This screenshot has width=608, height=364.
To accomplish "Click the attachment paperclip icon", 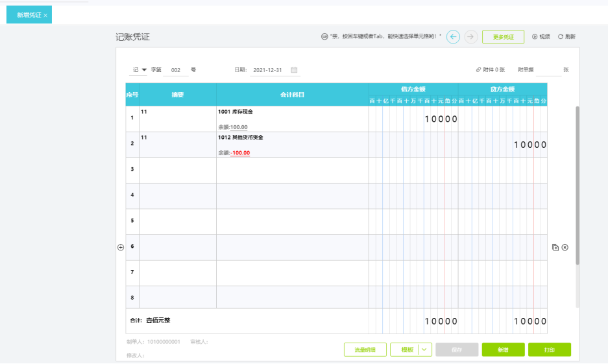I will [478, 69].
